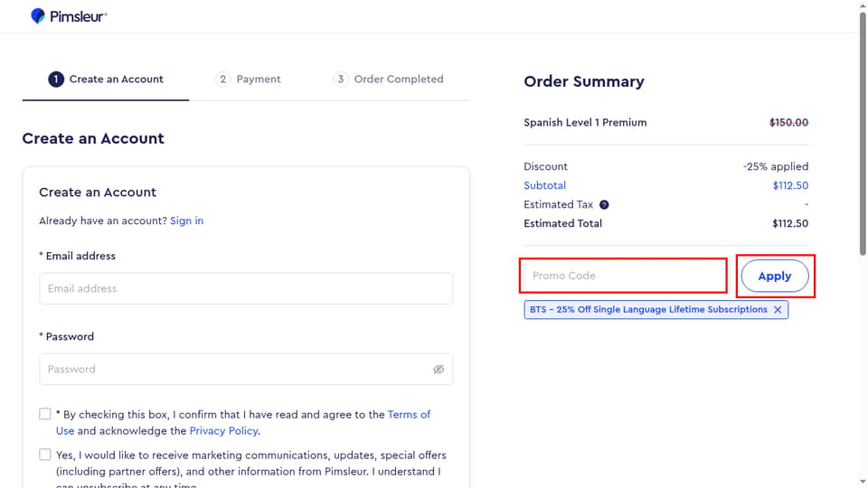
Task: Click the crossed-out $150.00 price
Action: [x=788, y=122]
